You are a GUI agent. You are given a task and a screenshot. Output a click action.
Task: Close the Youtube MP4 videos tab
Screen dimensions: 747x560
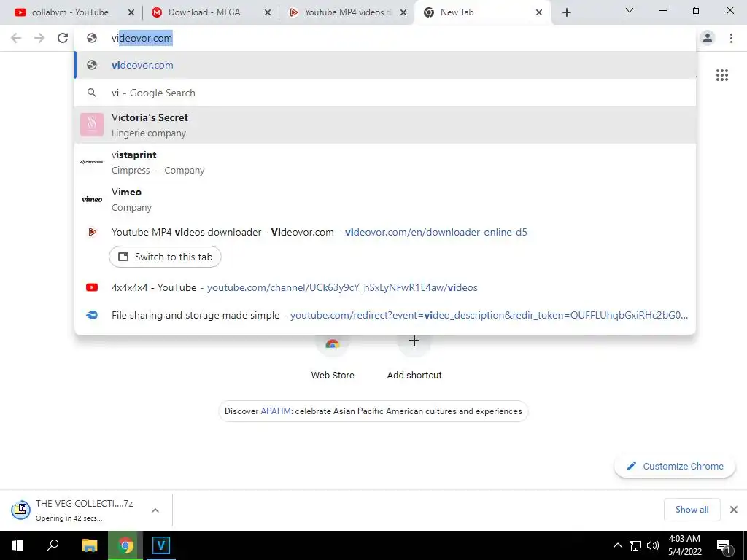click(403, 12)
